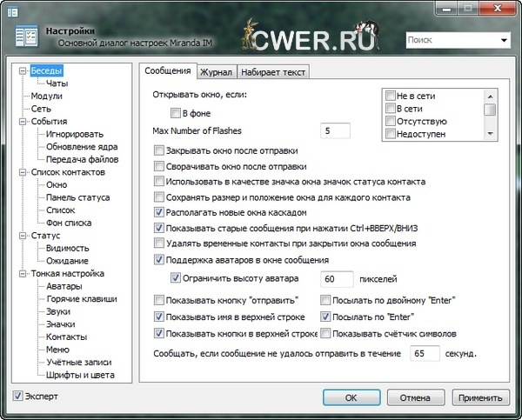Click the timeout seconds field showing 65

pyautogui.click(x=425, y=353)
